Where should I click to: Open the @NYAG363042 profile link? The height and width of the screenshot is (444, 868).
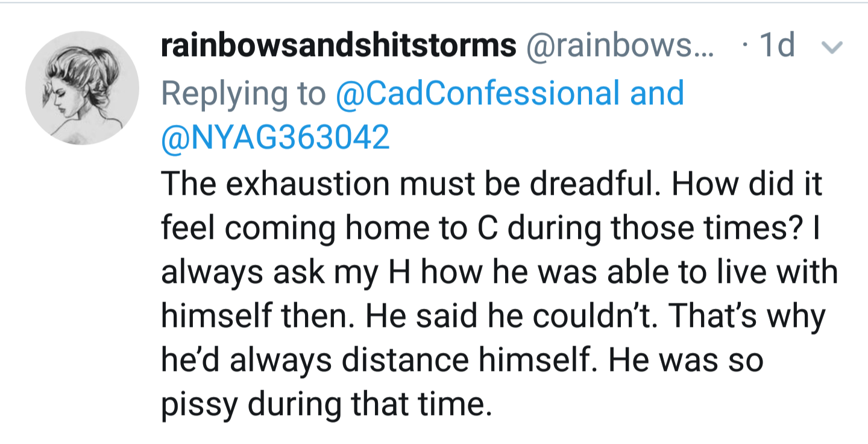(x=275, y=138)
